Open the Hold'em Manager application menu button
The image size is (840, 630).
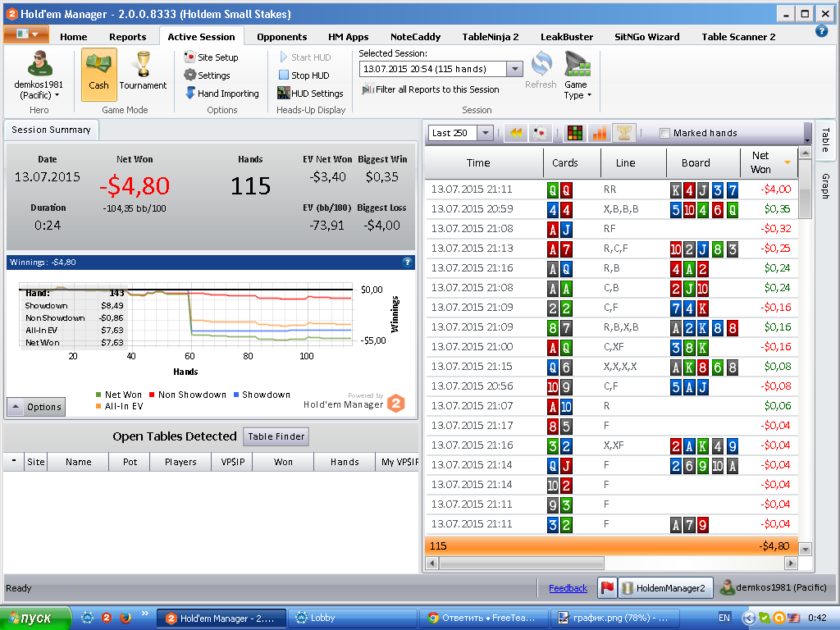26,34
